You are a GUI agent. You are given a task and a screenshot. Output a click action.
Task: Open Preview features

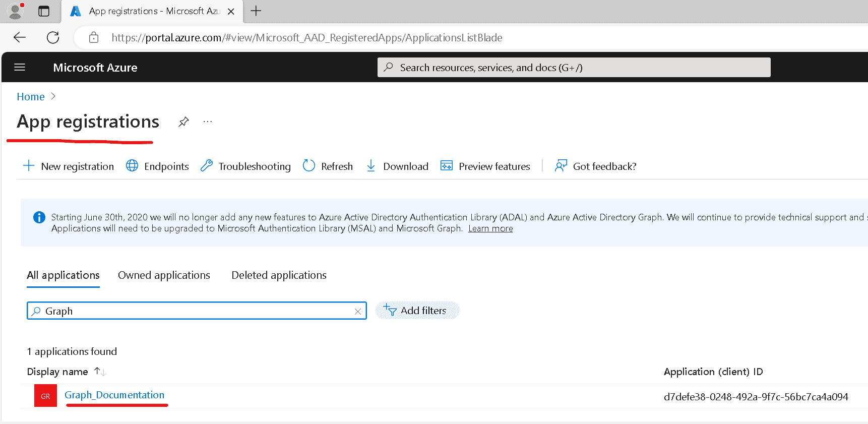pyautogui.click(x=485, y=166)
